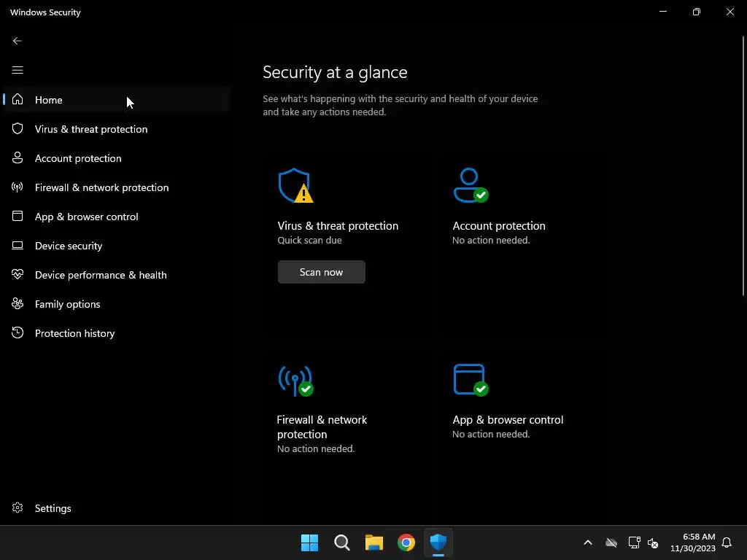Open File Explorer from the taskbar

point(374,542)
